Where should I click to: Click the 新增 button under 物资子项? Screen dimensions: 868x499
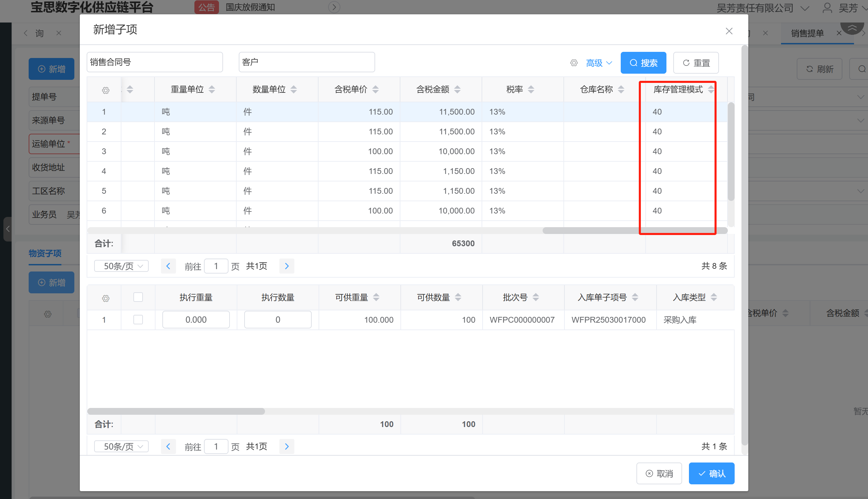point(52,282)
